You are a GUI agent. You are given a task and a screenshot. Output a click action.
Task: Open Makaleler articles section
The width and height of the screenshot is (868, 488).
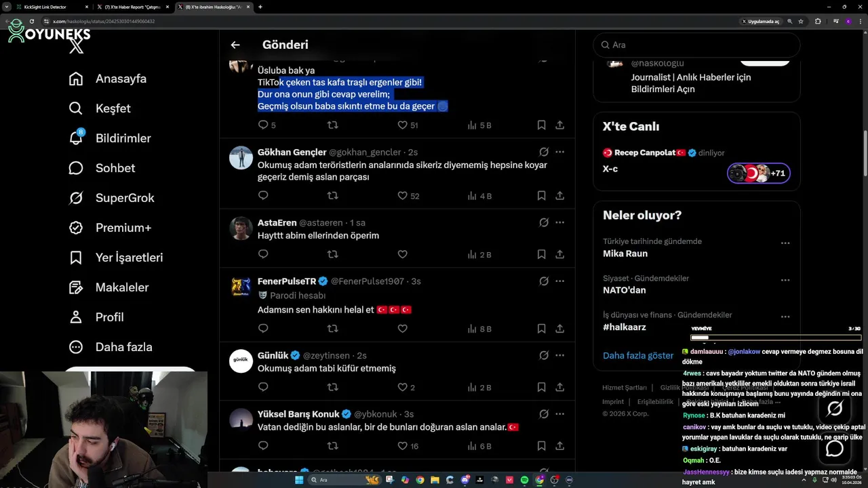108,287
